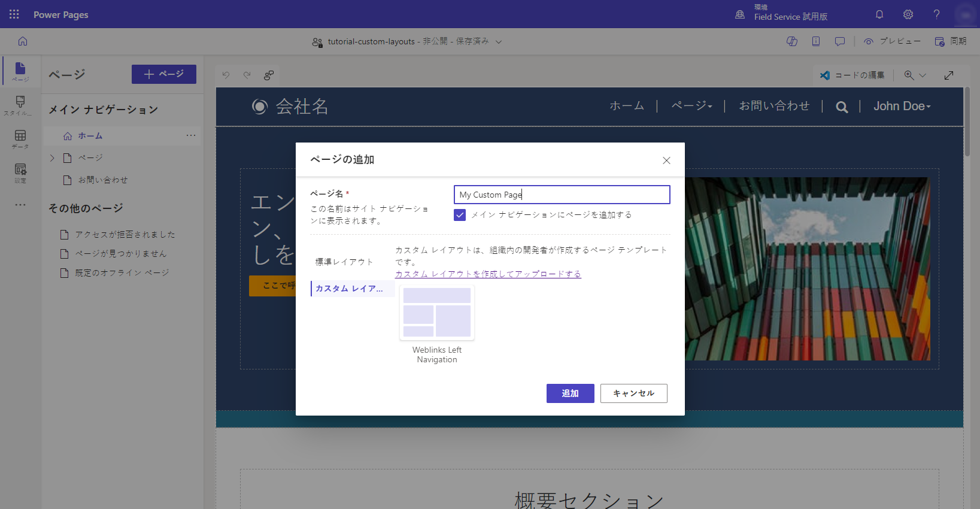Viewport: 980px width, 509px height.
Task: Open more workspaces ellipsis in the sidebar
Action: (x=20, y=205)
